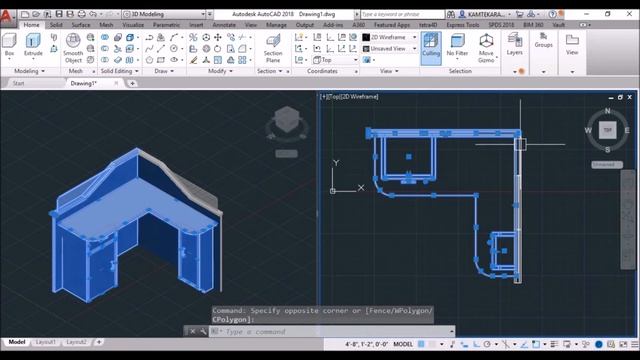The image size is (640, 360).
Task: Expand the Modeling panel
Action: [29, 71]
